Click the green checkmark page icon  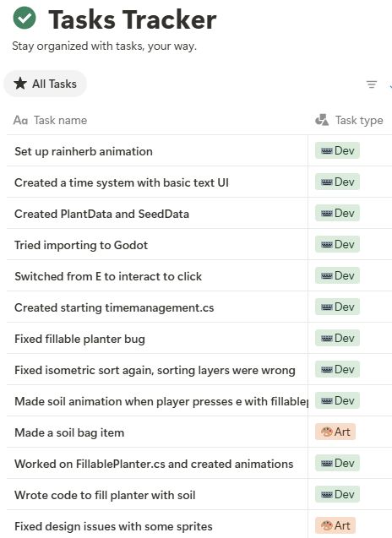24,18
